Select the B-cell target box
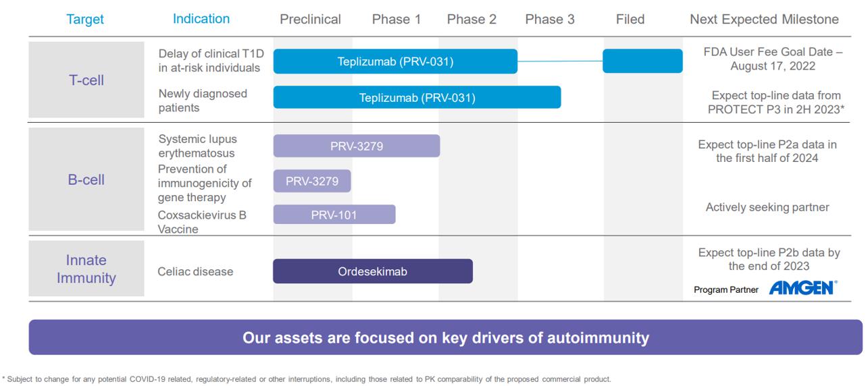 pos(86,180)
